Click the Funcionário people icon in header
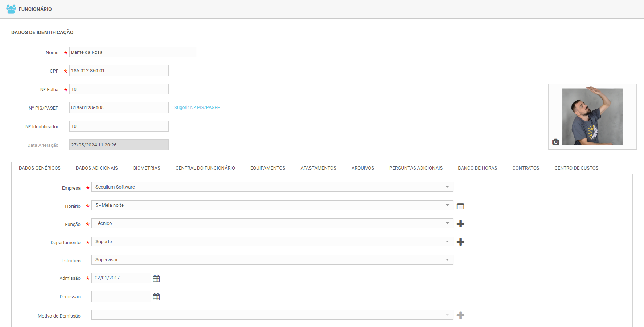 click(11, 9)
